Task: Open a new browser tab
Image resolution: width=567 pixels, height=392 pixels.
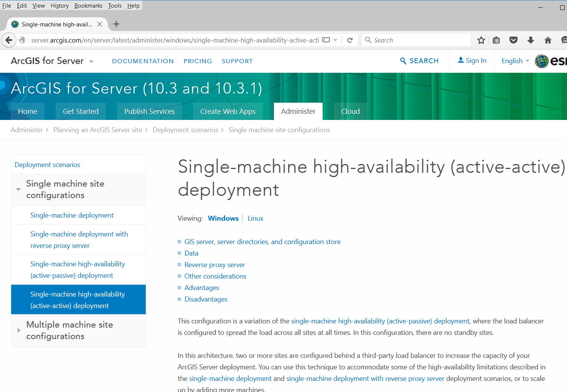Action: click(x=116, y=24)
